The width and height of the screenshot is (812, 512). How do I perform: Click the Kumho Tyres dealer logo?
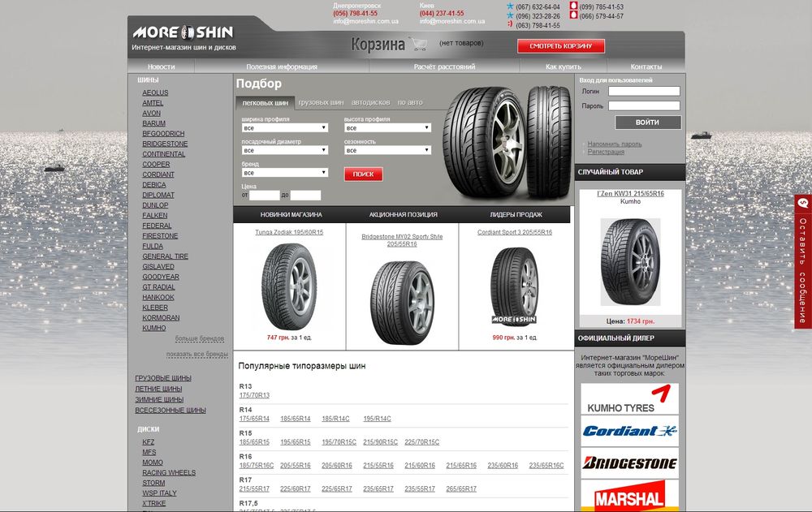[629, 398]
